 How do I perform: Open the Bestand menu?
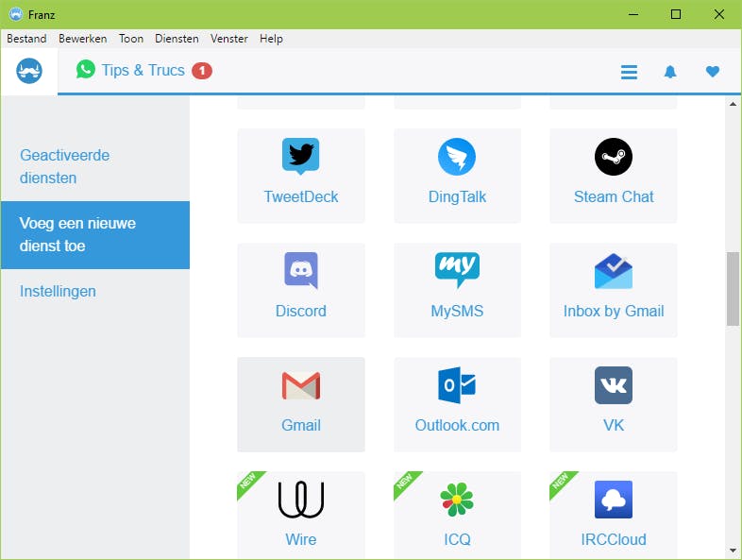click(26, 39)
